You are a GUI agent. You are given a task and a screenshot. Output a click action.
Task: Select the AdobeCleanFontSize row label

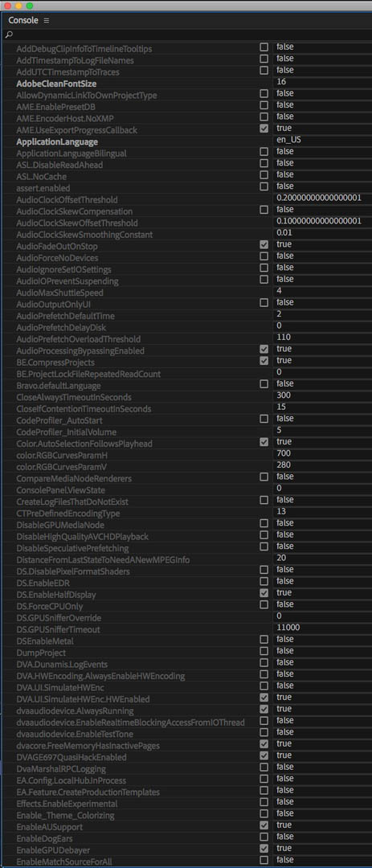point(56,84)
